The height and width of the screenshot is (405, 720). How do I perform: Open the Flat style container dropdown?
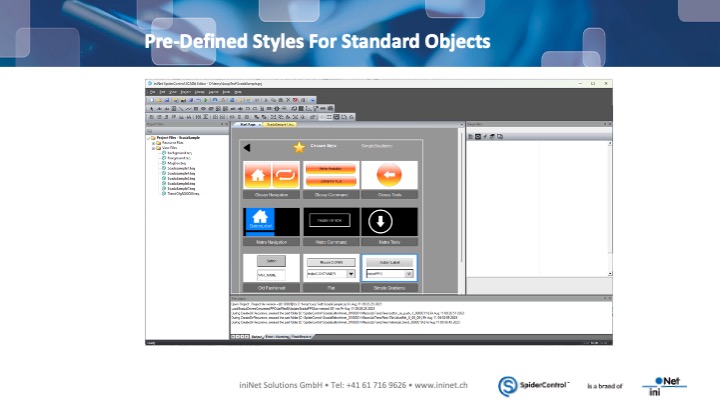click(x=351, y=272)
